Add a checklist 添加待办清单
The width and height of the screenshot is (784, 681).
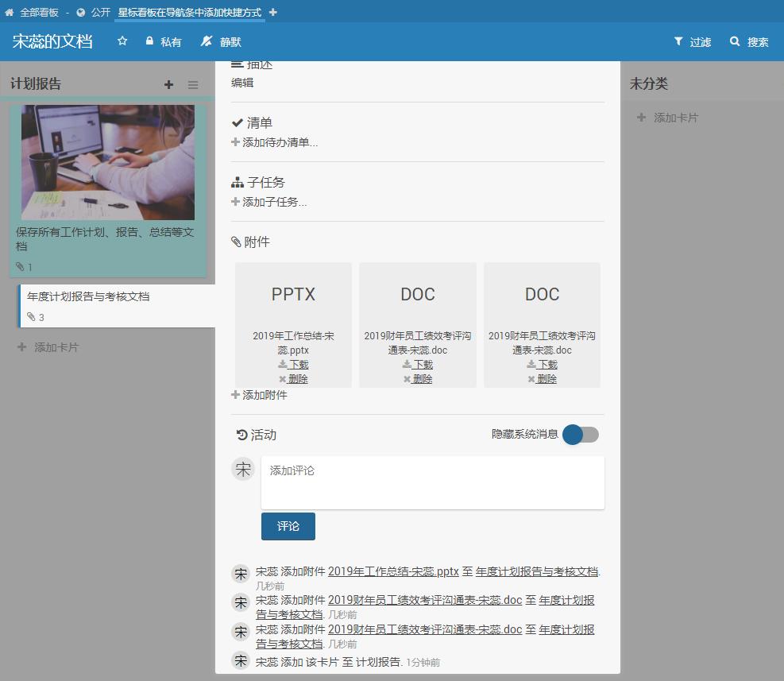[x=275, y=142]
